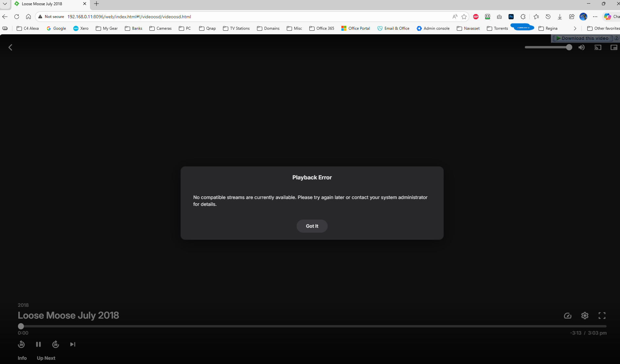The image size is (620, 364).
Task: Skip to the next track
Action: 73,344
